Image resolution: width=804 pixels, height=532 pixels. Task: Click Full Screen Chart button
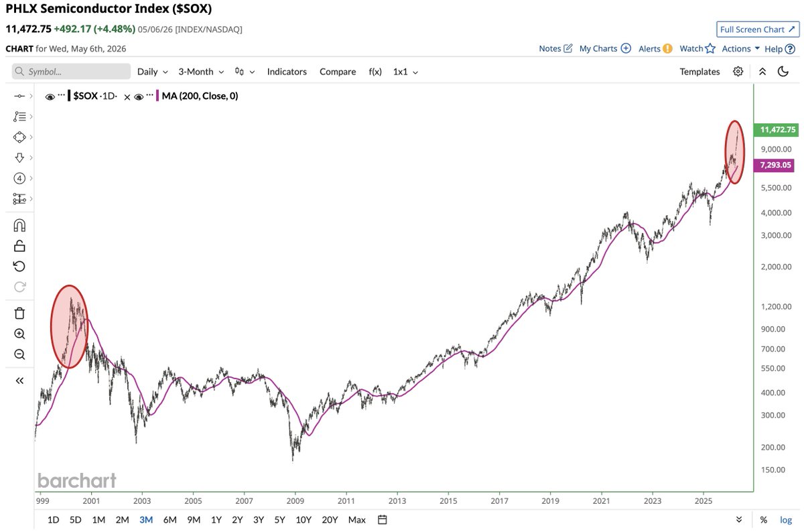click(757, 29)
